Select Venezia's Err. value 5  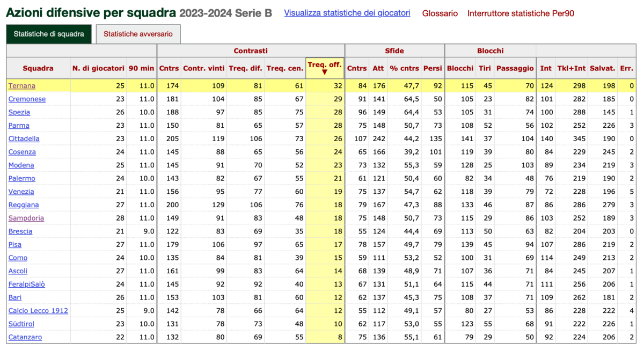(632, 192)
